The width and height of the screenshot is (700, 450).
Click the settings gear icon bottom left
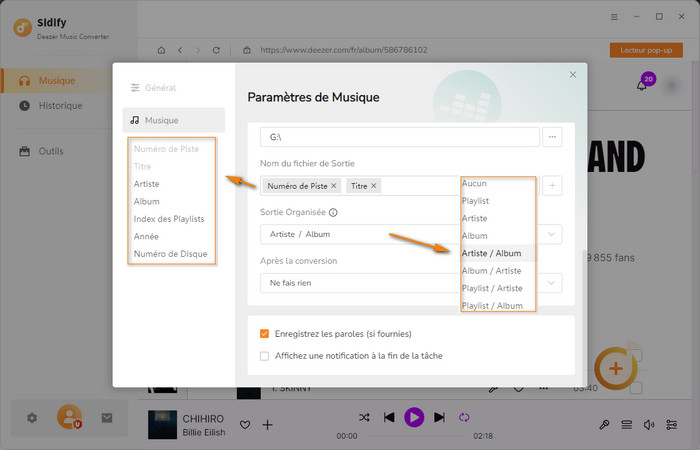tap(32, 417)
